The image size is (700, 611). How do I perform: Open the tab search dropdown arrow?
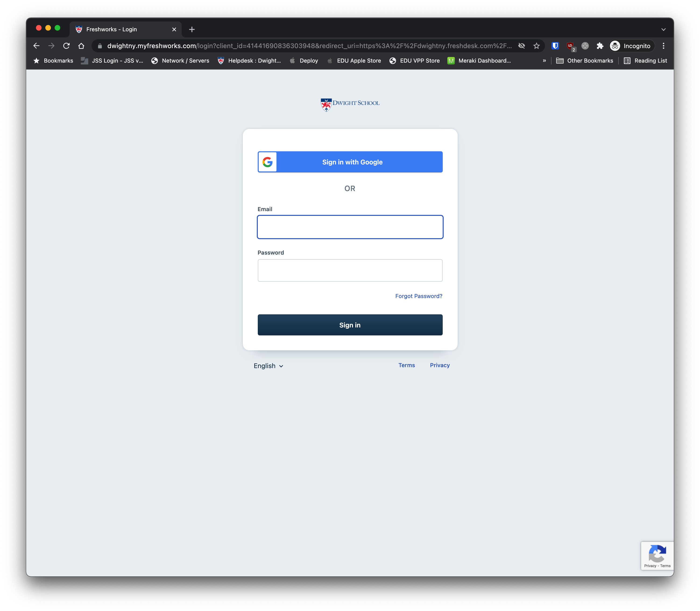[x=663, y=29]
